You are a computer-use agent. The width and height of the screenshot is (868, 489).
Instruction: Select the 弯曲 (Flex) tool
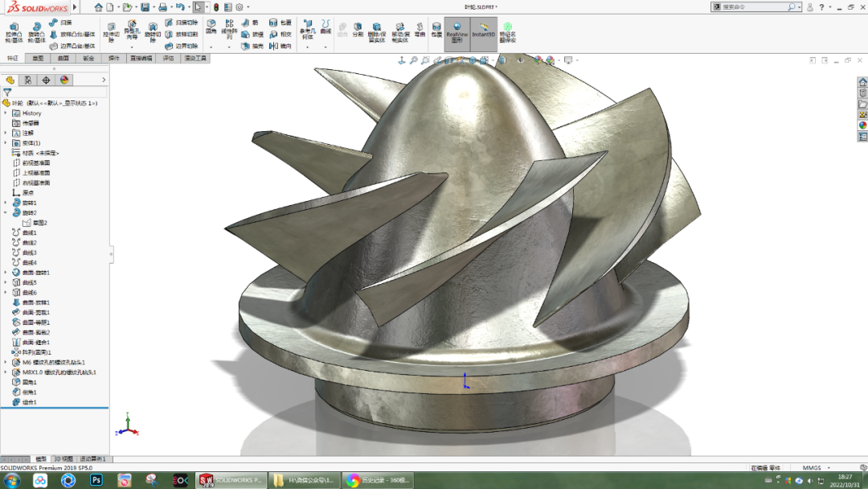point(420,27)
